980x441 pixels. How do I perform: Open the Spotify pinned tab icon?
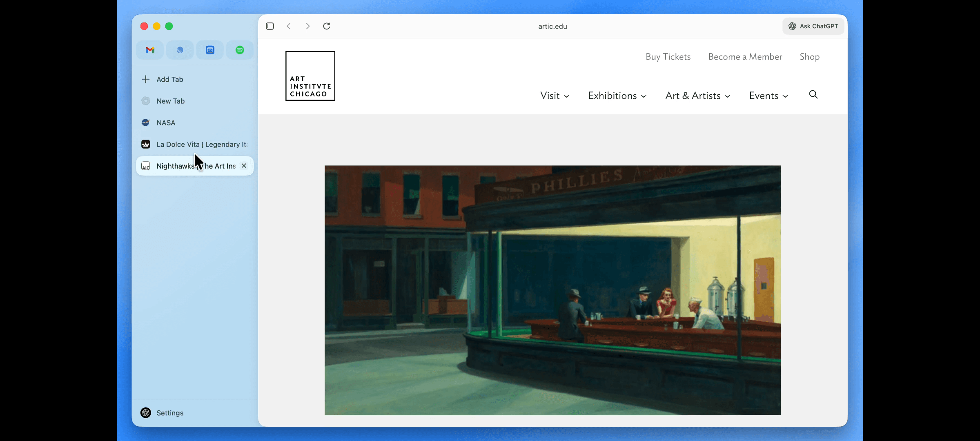pos(240,50)
